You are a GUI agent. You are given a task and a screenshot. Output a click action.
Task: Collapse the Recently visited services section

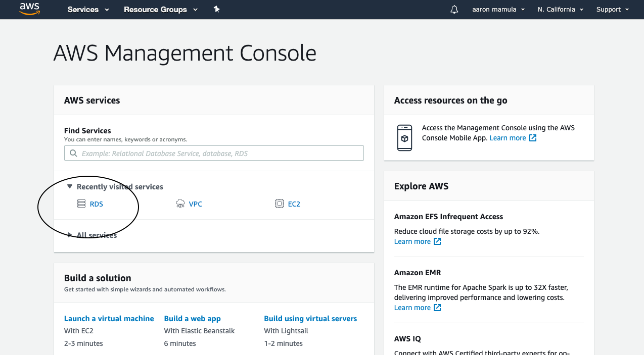coord(115,187)
